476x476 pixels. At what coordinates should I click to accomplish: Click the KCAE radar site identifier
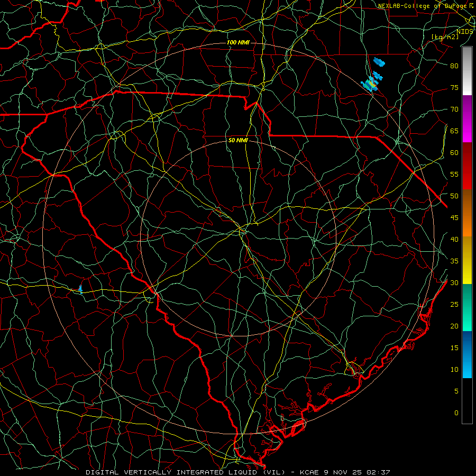click(309, 472)
